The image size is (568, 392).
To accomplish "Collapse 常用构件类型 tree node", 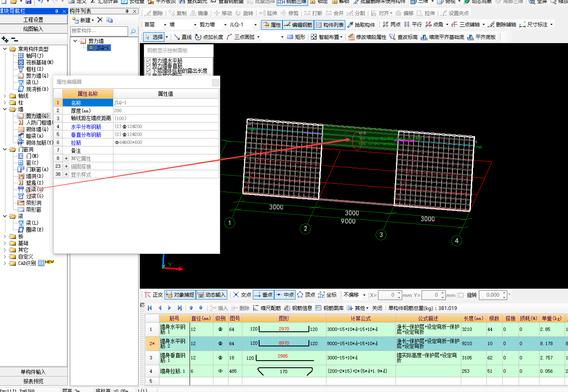I will (x=5, y=49).
